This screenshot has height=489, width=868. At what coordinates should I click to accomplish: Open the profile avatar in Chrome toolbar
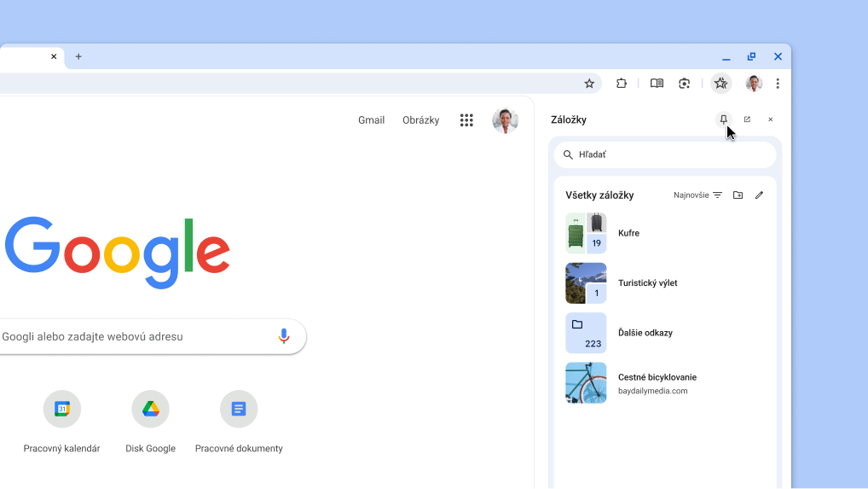(754, 84)
